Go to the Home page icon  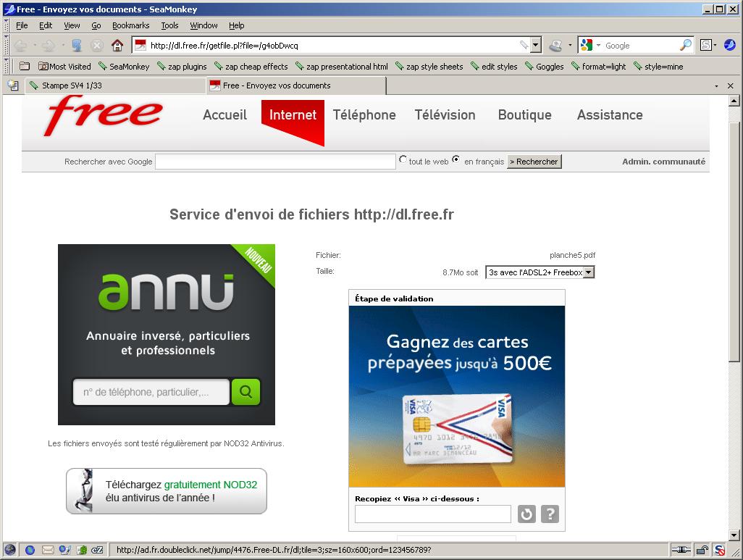pyautogui.click(x=117, y=46)
